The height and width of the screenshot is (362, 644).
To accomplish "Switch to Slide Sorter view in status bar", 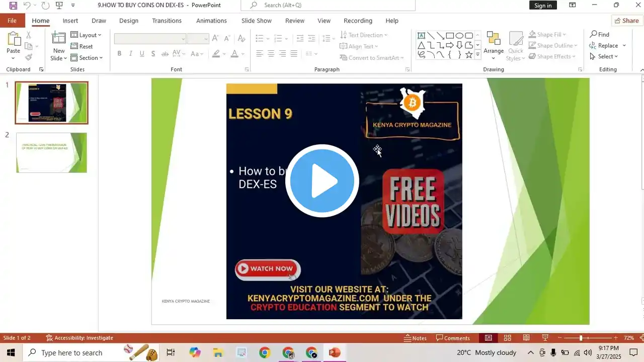I will tap(507, 338).
